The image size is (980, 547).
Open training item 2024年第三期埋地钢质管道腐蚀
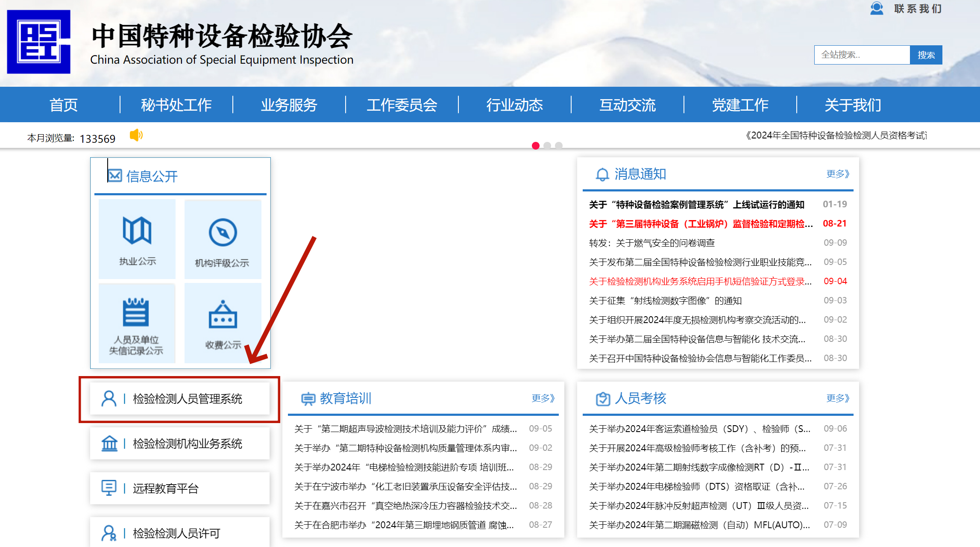point(404,525)
